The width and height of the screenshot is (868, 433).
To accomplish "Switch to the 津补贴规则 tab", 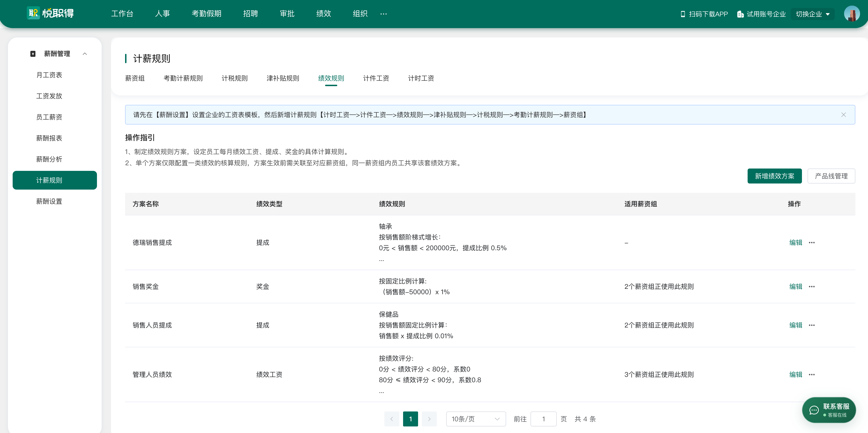I will (283, 78).
